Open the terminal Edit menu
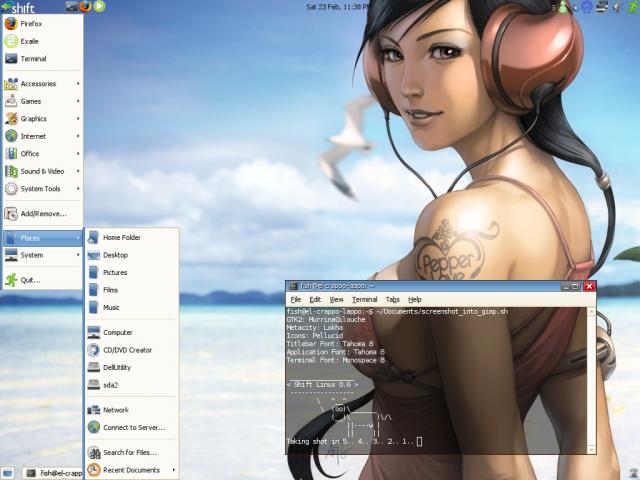Image resolution: width=640 pixels, height=480 pixels. pyautogui.click(x=315, y=300)
